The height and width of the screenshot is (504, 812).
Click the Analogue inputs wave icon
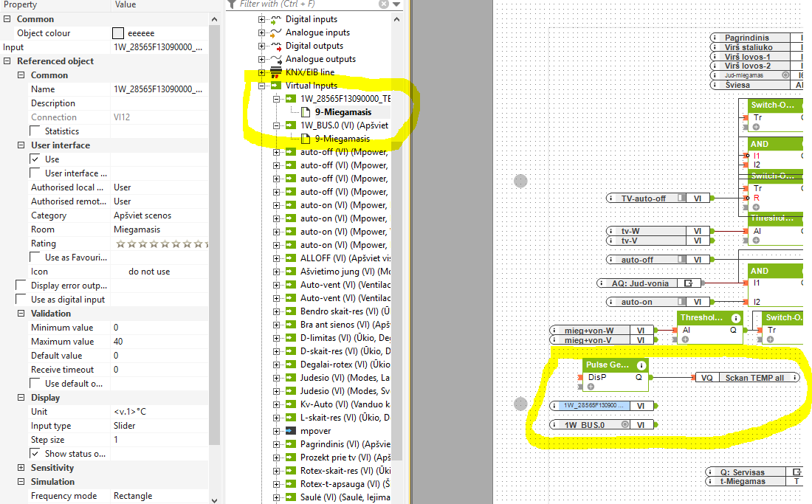(276, 32)
